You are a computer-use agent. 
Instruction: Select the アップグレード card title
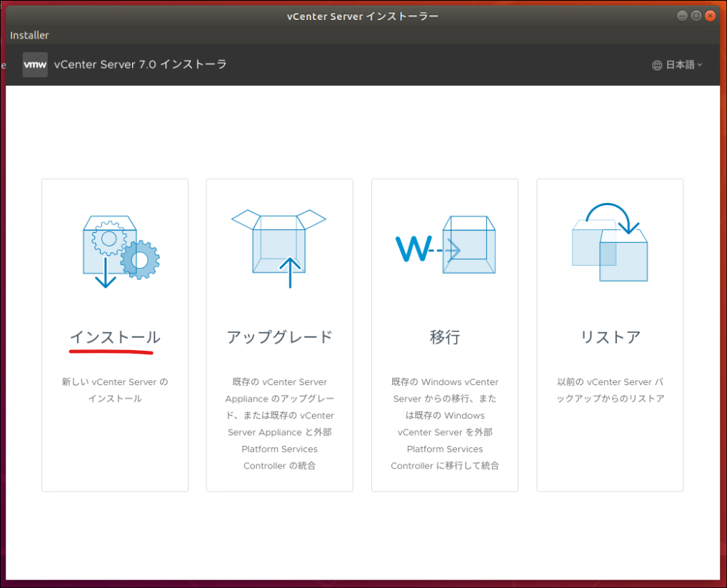[279, 337]
